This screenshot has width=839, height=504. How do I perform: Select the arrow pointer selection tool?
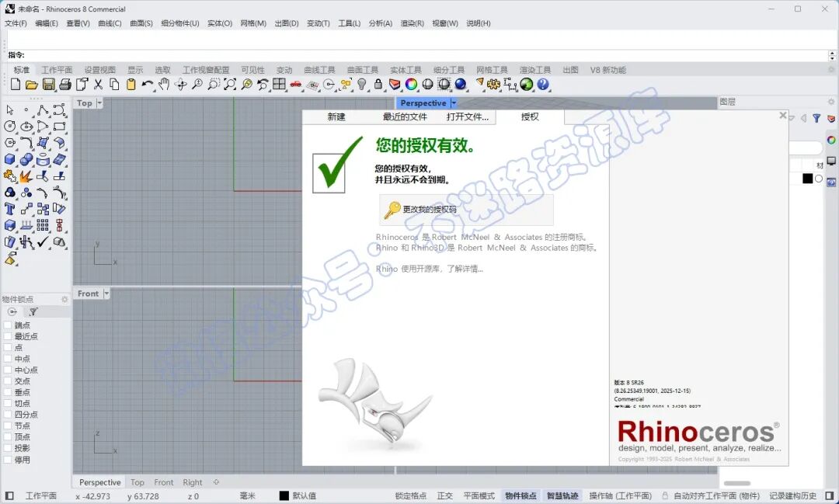(9, 110)
